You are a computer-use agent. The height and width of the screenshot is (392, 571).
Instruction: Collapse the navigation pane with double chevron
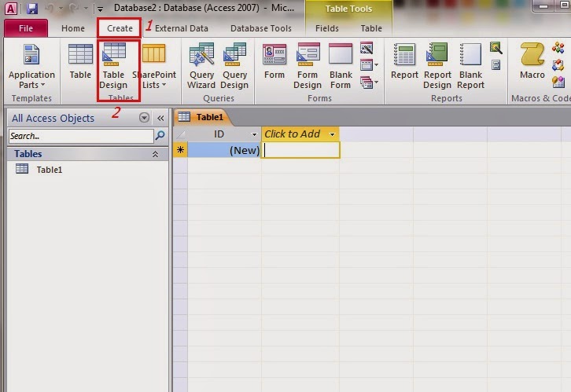pyautogui.click(x=160, y=118)
